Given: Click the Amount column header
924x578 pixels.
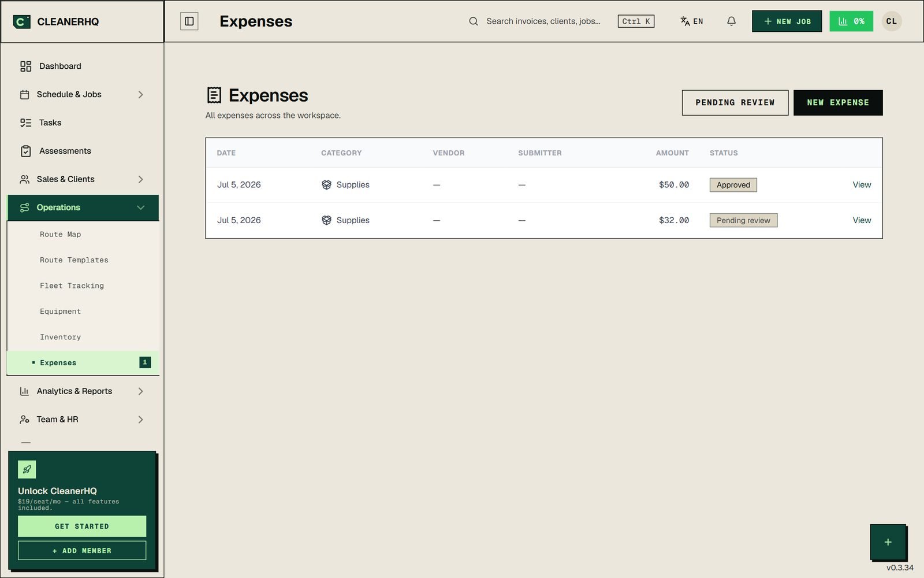Looking at the screenshot, I should click(x=672, y=153).
